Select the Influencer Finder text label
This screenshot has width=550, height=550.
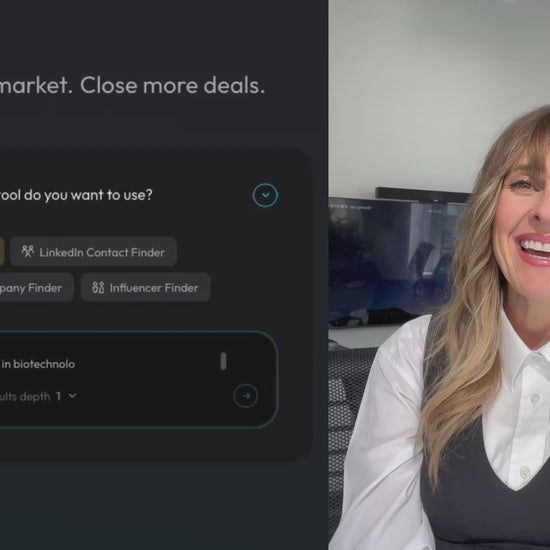click(x=154, y=288)
